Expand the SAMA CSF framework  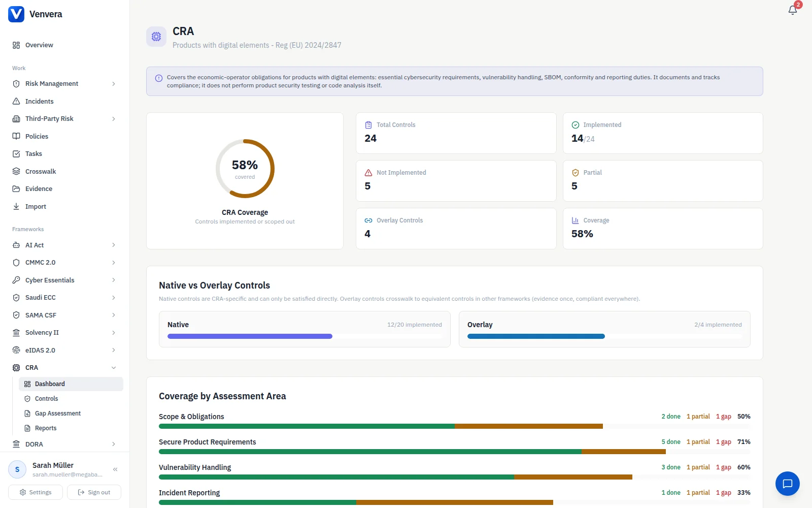point(114,315)
